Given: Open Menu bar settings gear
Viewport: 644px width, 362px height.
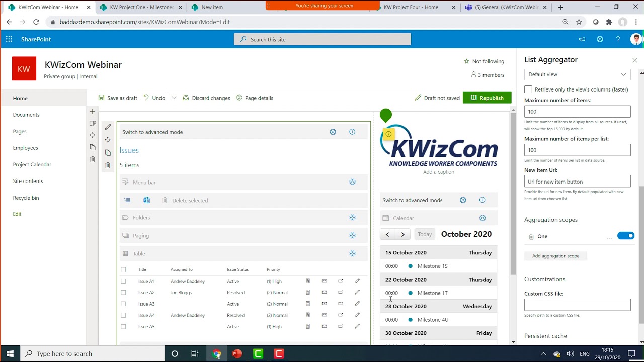Looking at the screenshot, I should (x=352, y=182).
